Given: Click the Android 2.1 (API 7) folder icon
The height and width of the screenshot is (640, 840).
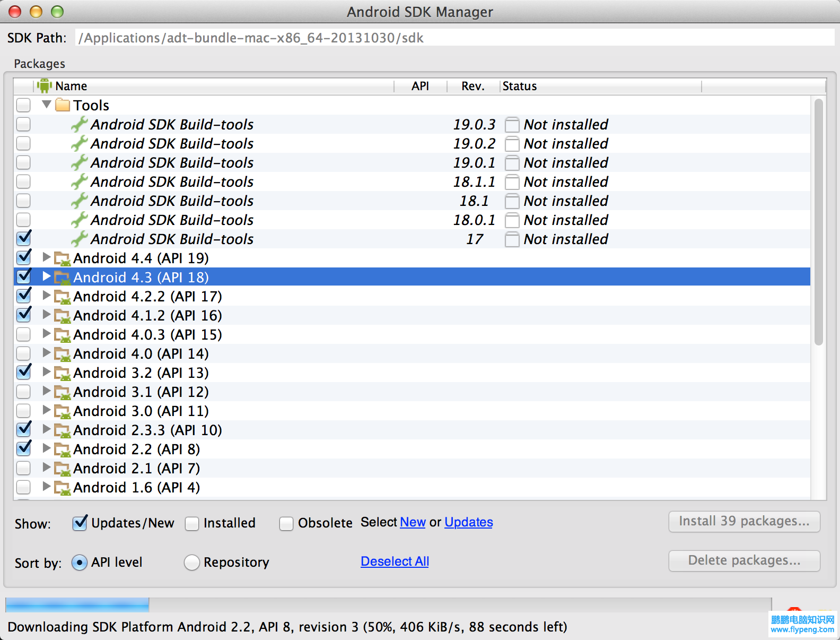Looking at the screenshot, I should pos(63,469).
